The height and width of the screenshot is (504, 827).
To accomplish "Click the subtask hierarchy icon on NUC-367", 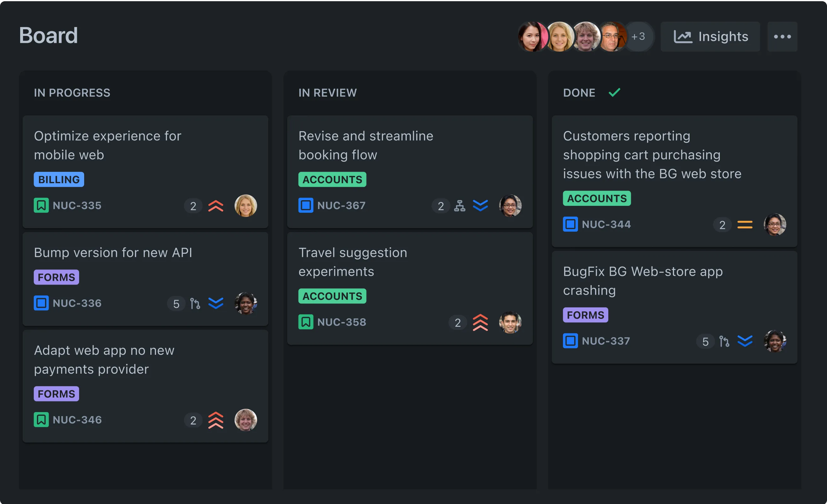I will coord(460,206).
